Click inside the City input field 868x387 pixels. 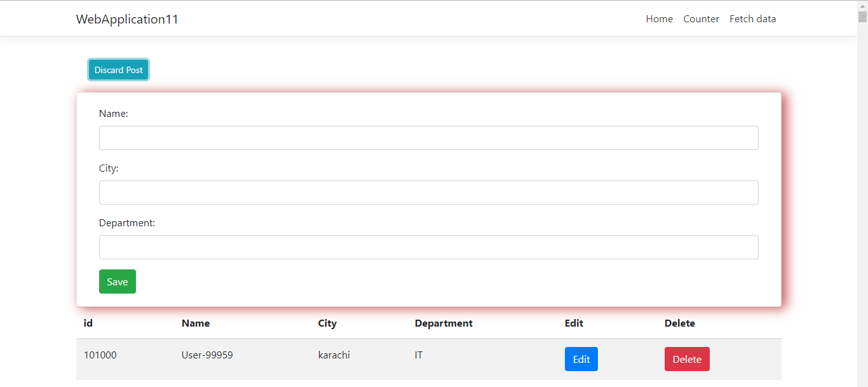(x=428, y=192)
